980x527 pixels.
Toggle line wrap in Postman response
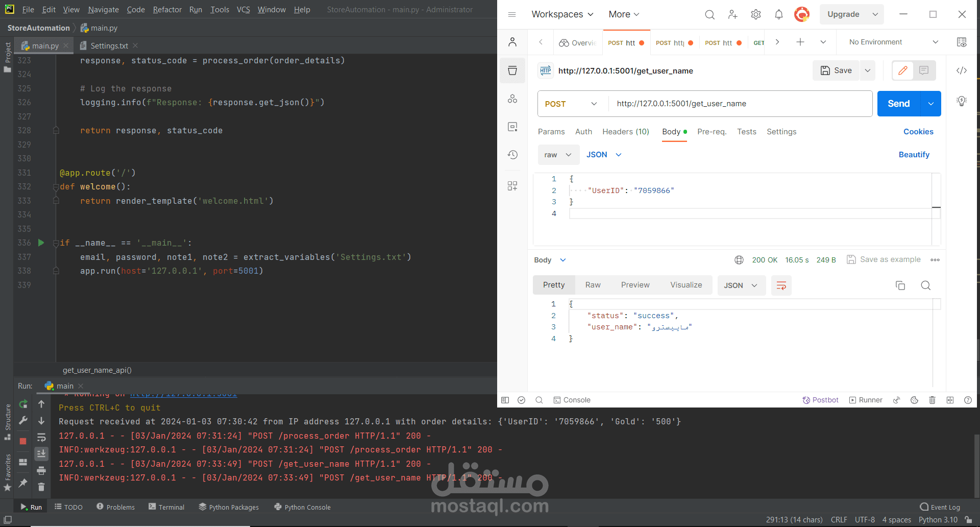781,285
